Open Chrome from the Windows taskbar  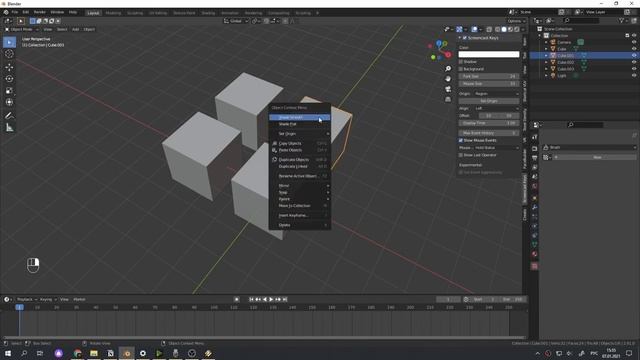tap(78, 353)
